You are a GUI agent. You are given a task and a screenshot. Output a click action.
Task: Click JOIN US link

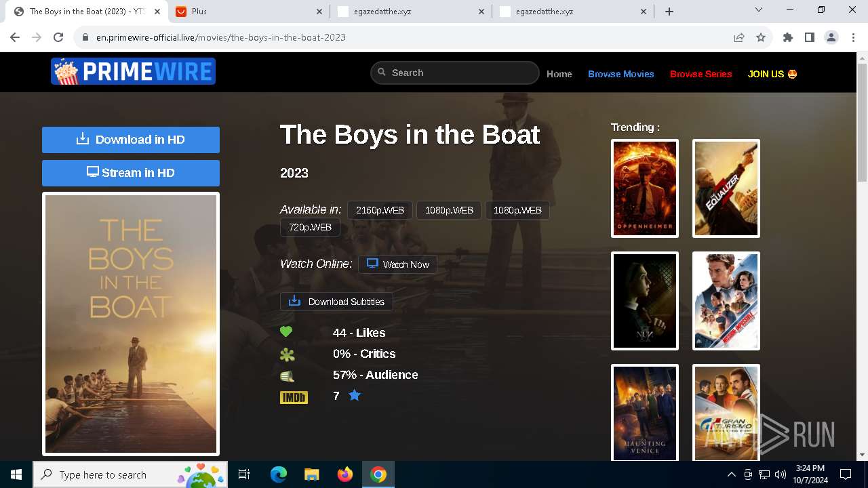[x=772, y=74]
